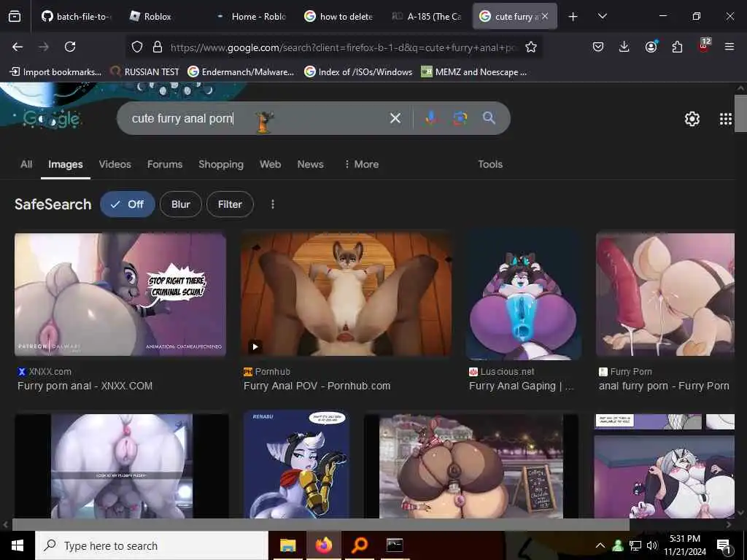747x560 pixels.
Task: Switch to the Shopping results tab
Action: (x=221, y=164)
